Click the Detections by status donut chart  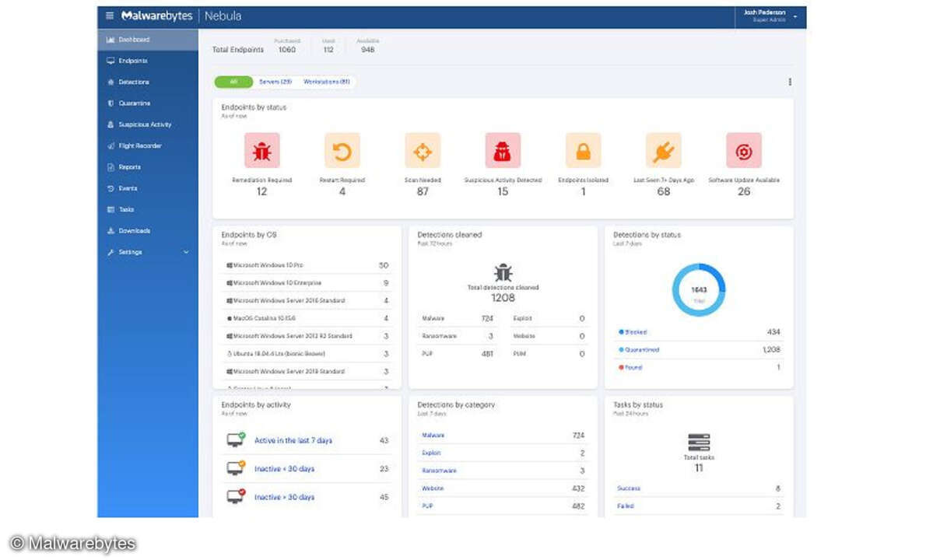699,290
